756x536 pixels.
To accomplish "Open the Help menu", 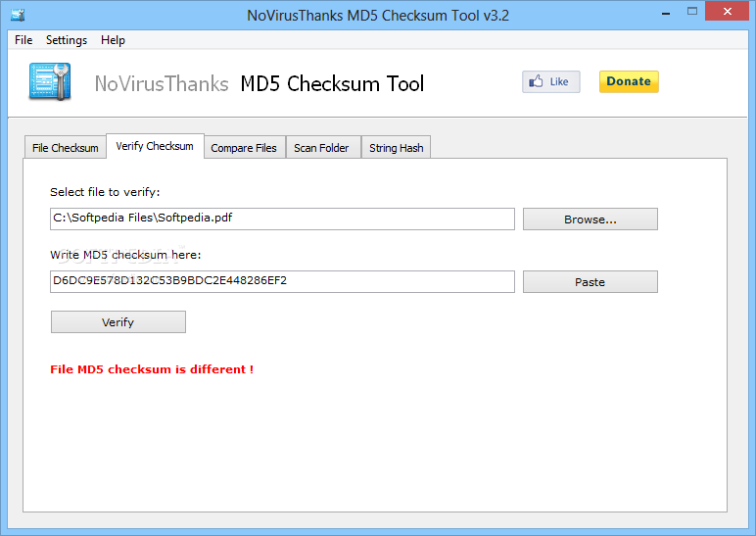I will pos(113,40).
